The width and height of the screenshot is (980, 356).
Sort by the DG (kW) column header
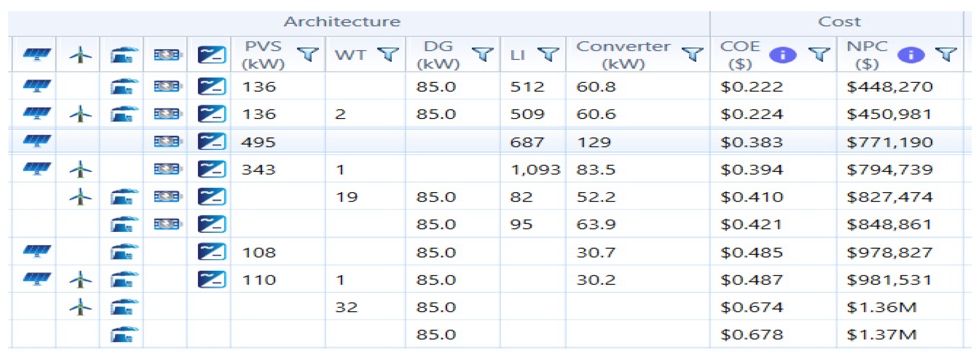[x=438, y=55]
